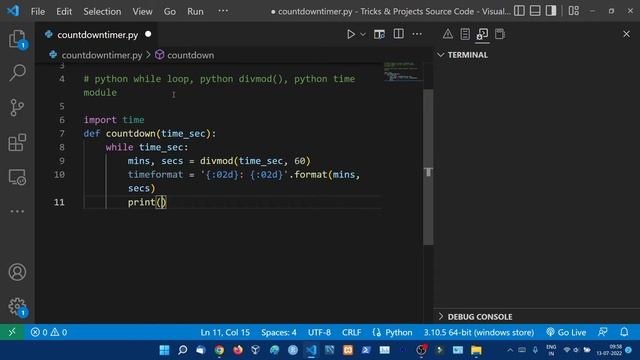The image size is (640, 360).
Task: Run the Python file with play button
Action: tap(351, 34)
